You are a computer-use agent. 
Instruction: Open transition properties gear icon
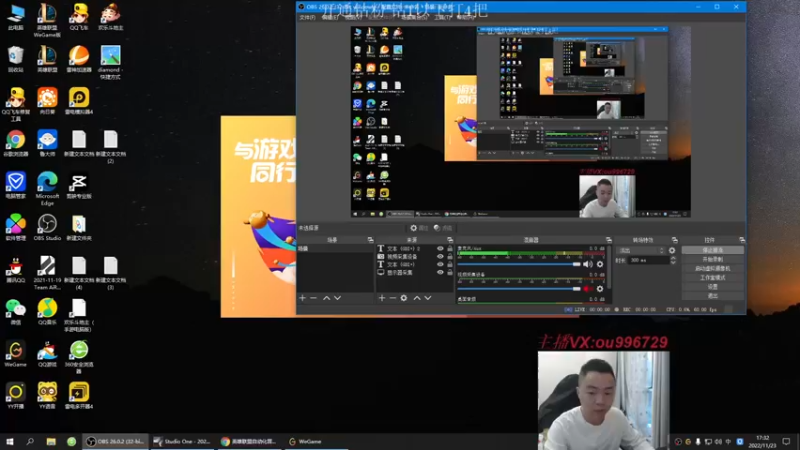(x=672, y=251)
